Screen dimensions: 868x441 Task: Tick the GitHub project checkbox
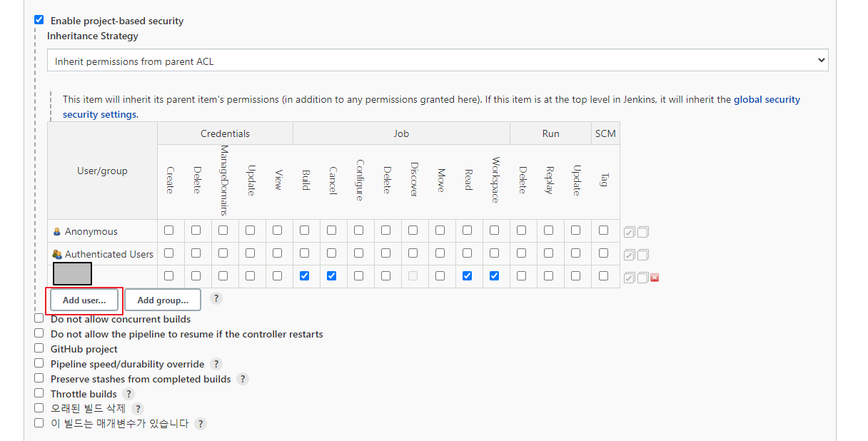39,348
